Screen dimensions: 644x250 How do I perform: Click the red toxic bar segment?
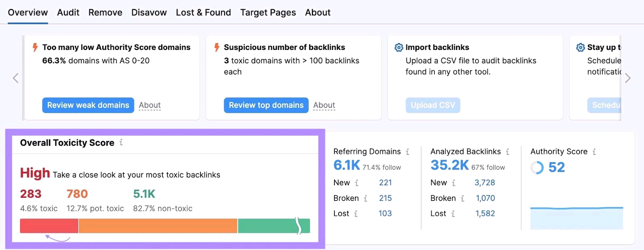pyautogui.click(x=49, y=226)
